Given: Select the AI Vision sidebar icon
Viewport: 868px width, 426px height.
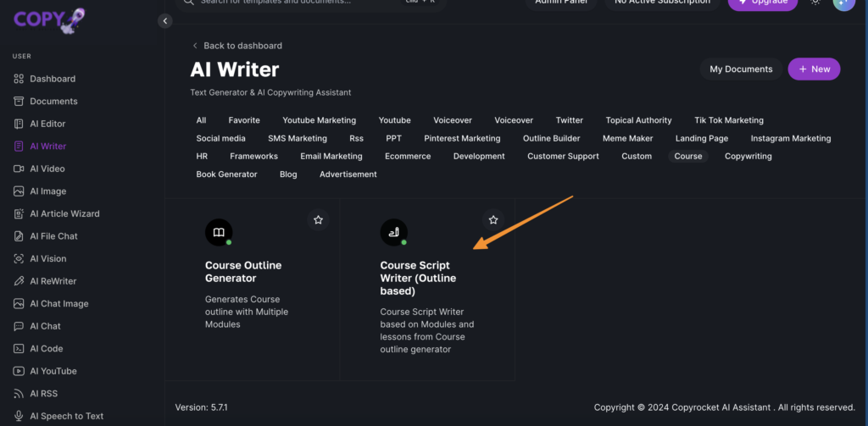Looking at the screenshot, I should coord(19,258).
